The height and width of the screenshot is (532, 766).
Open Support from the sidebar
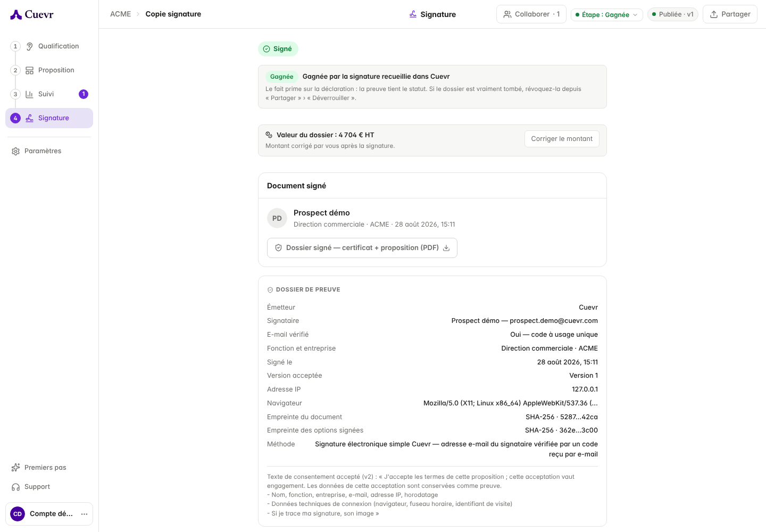click(49, 487)
